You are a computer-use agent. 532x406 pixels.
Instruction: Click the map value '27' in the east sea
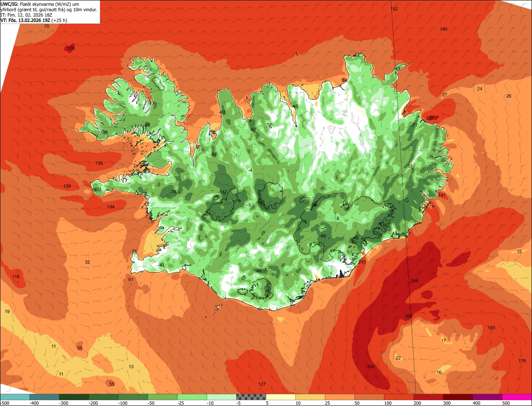pos(445,95)
